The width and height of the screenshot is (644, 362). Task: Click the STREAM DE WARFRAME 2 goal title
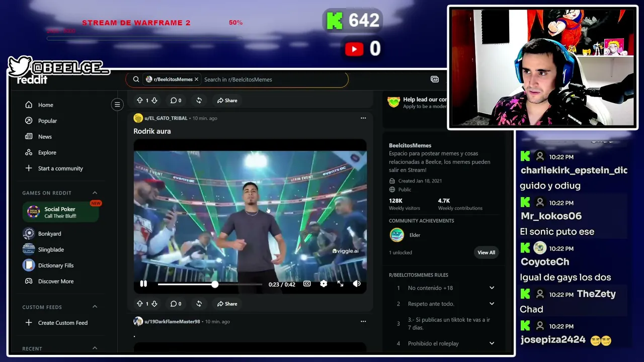click(x=136, y=23)
